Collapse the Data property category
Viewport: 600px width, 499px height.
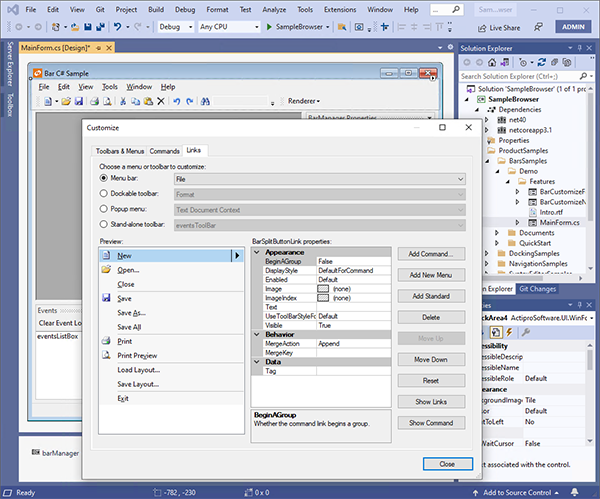257,362
